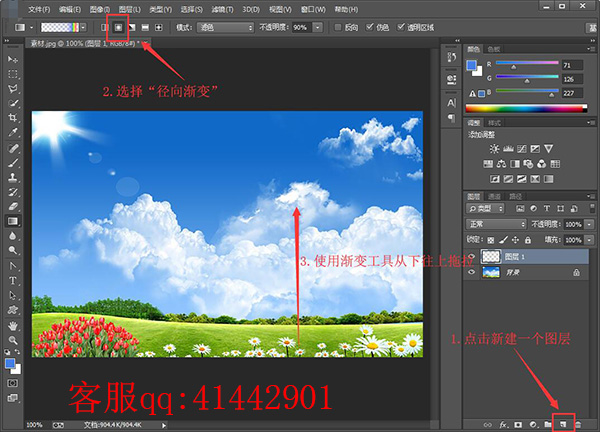This screenshot has width=600, height=432.
Task: Open the Character panel icon
Action: 452,103
